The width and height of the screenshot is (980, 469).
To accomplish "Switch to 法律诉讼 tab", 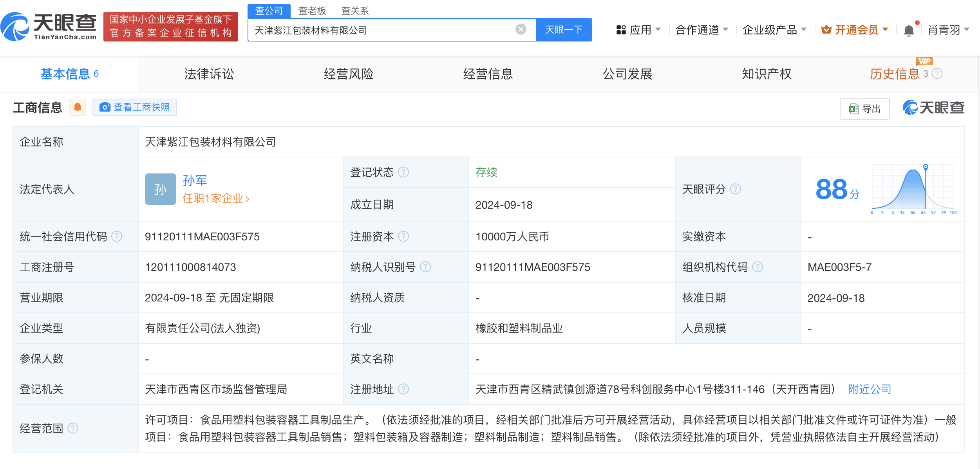I will pyautogui.click(x=209, y=74).
